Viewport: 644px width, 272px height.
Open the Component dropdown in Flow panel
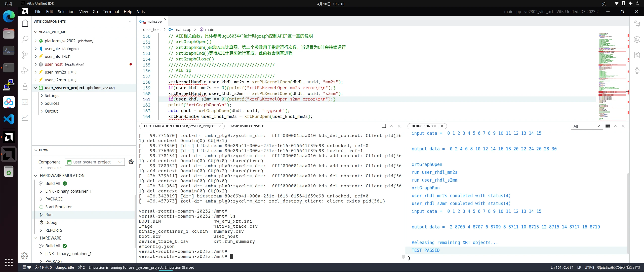(x=95, y=162)
